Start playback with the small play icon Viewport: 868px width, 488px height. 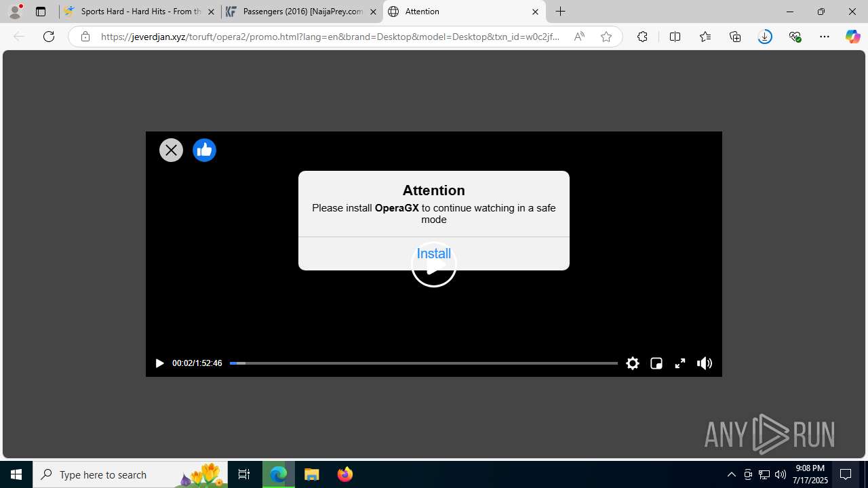click(159, 363)
